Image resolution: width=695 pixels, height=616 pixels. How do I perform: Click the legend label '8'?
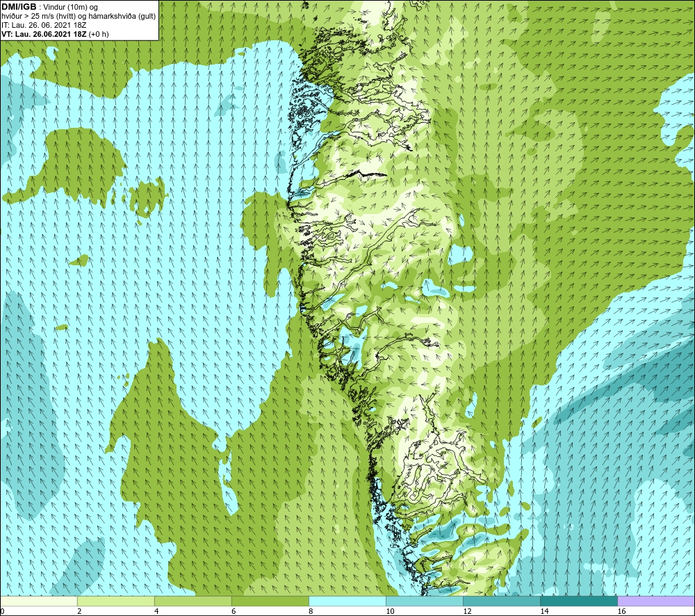coord(311,611)
